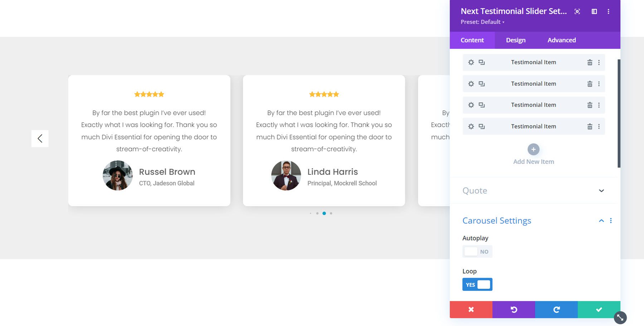Switch to the Content tab

coord(472,40)
